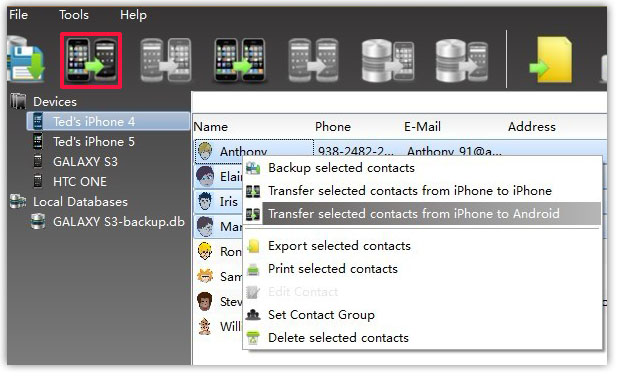Click the Will contact avatar

tap(205, 326)
